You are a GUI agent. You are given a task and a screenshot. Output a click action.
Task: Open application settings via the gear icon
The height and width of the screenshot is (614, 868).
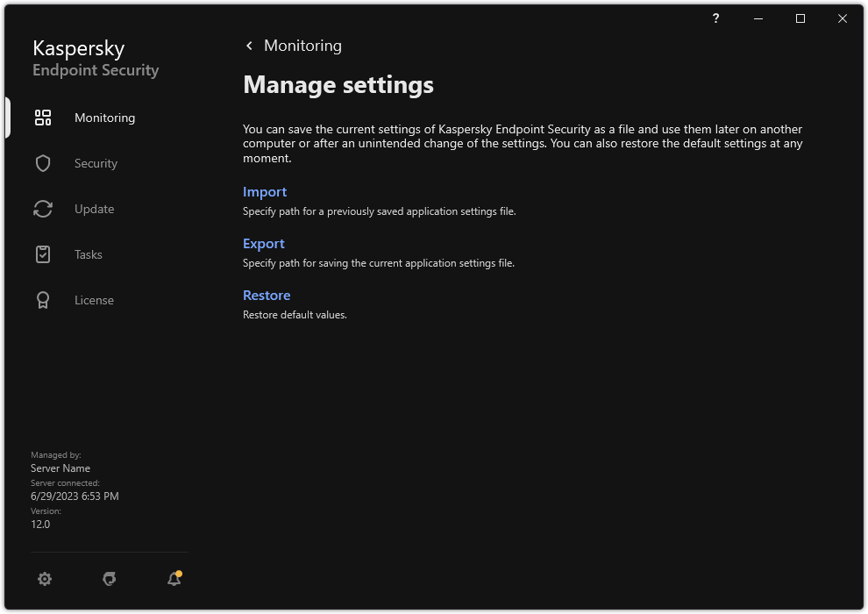(x=45, y=579)
